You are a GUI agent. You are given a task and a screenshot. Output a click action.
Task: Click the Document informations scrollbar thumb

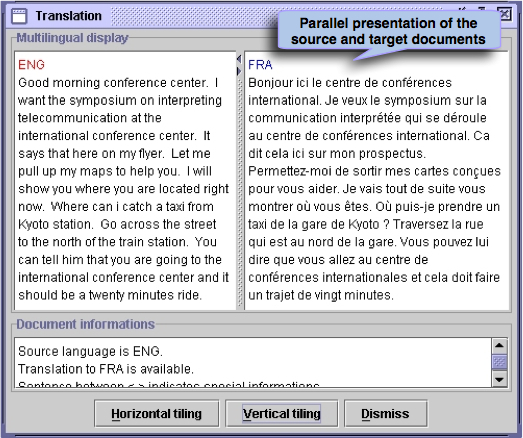point(499,362)
